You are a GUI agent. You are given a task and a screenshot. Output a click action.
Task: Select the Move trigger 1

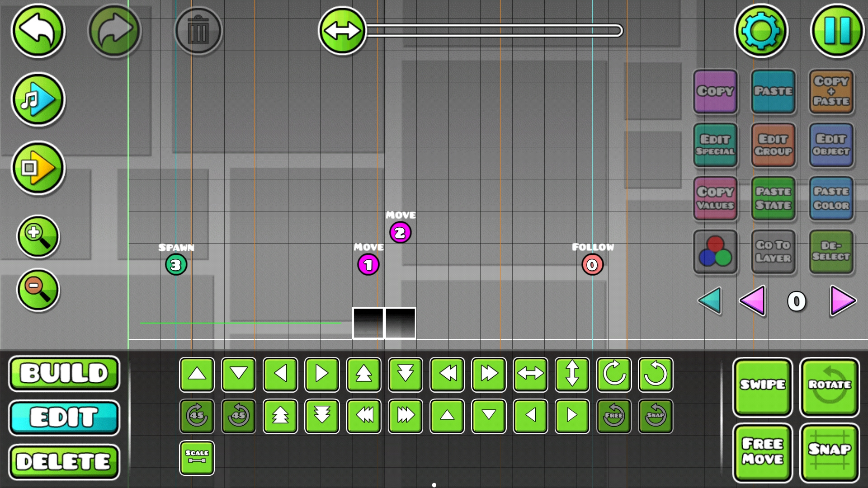click(368, 265)
